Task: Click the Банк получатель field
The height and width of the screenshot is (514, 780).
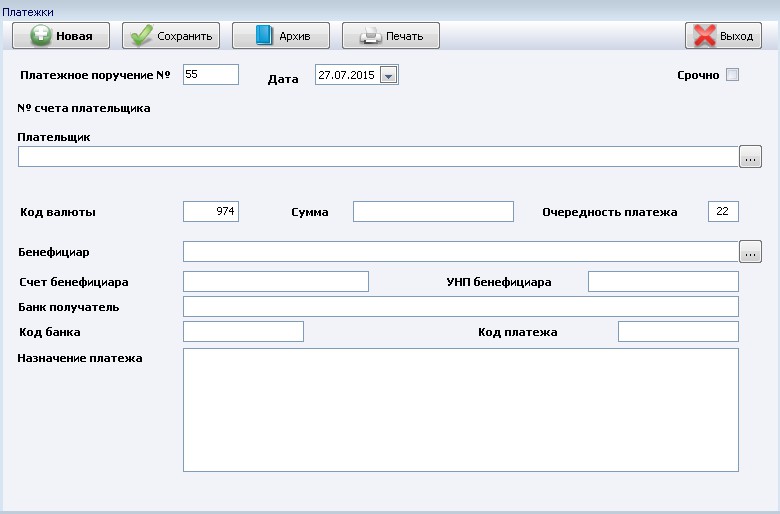Action: 461,307
